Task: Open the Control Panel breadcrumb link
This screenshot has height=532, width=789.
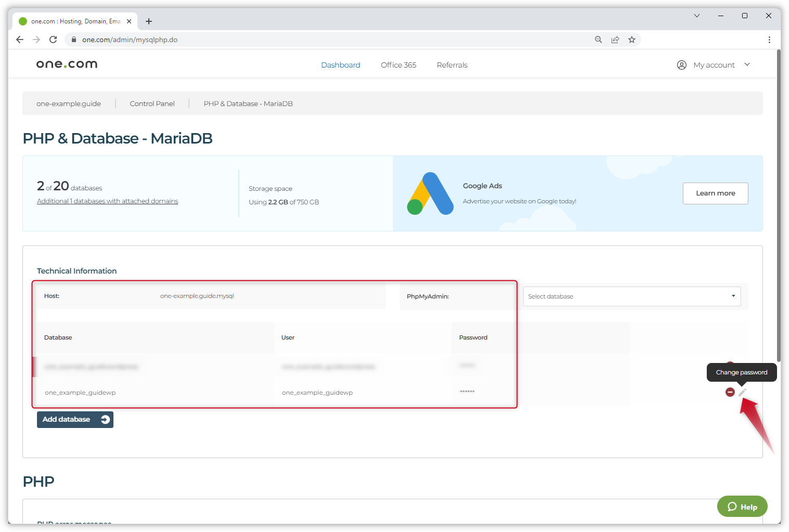Action: click(152, 103)
